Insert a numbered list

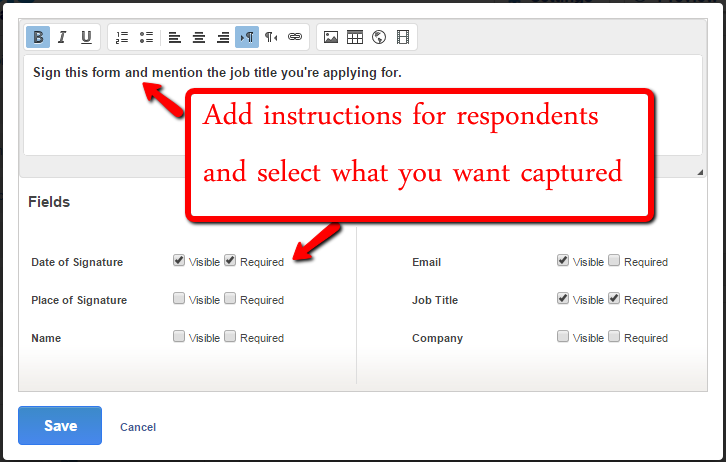pos(122,37)
